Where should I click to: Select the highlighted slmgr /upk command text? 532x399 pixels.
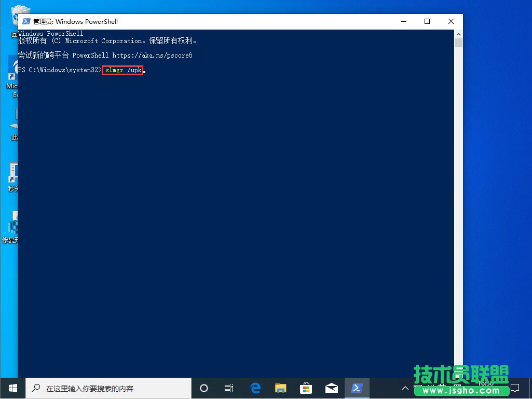click(122, 70)
